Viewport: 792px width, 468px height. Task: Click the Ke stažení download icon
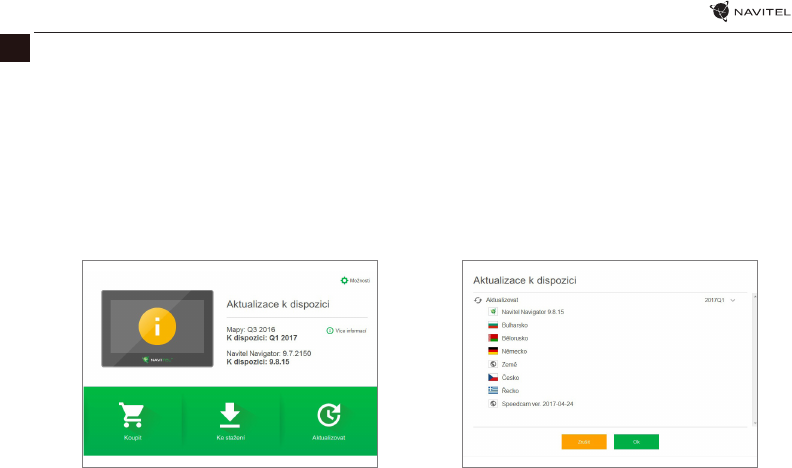pyautogui.click(x=230, y=415)
